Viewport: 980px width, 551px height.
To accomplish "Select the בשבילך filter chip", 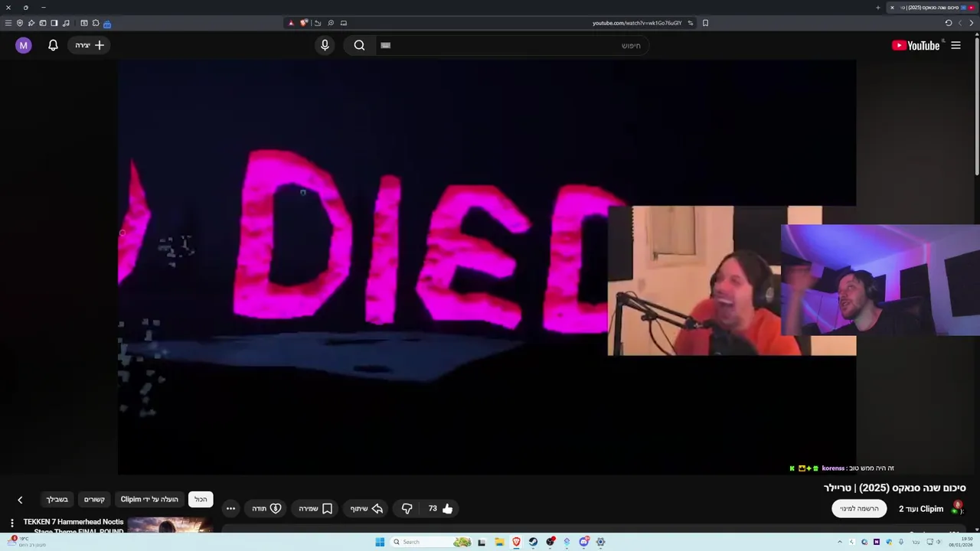I will click(57, 499).
